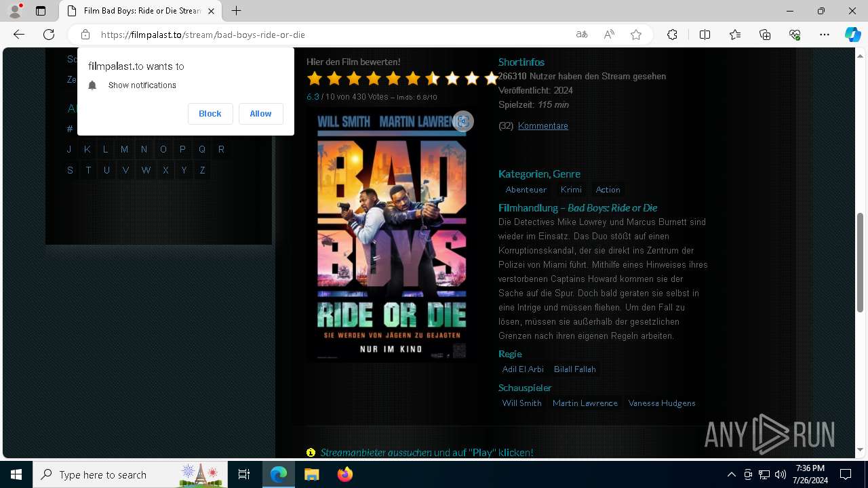Open the Settings and more ellipsis menu

click(825, 35)
